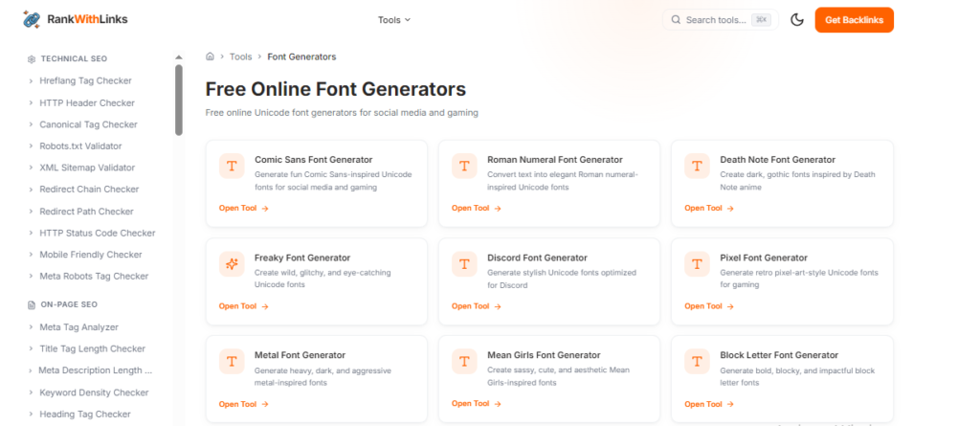Image resolution: width=980 pixels, height=426 pixels.
Task: Click the home icon in the breadcrumb
Action: click(x=210, y=56)
